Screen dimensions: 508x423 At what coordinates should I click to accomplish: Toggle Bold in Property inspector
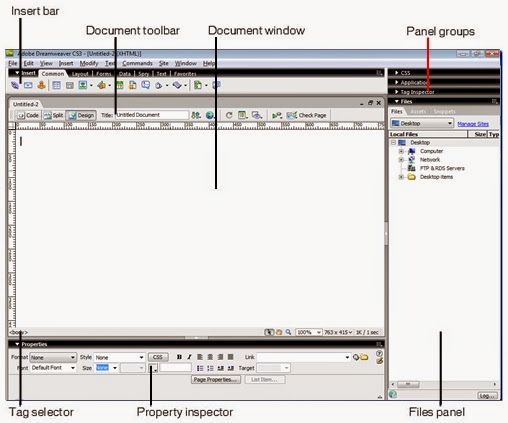tap(179, 357)
